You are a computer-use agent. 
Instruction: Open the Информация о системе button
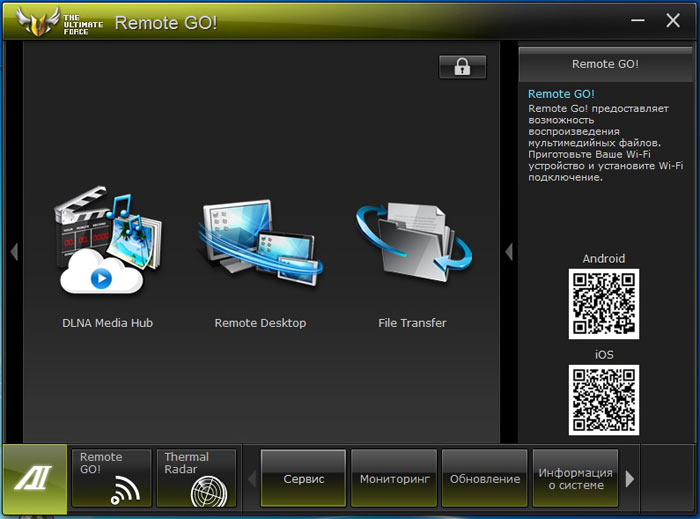pos(575,478)
